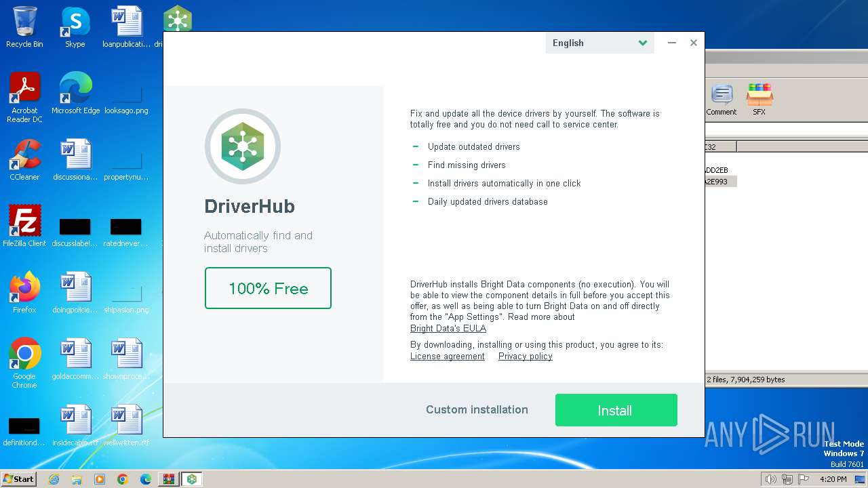Open the doingpolicie Word document icon
The image size is (868, 488).
(x=75, y=293)
